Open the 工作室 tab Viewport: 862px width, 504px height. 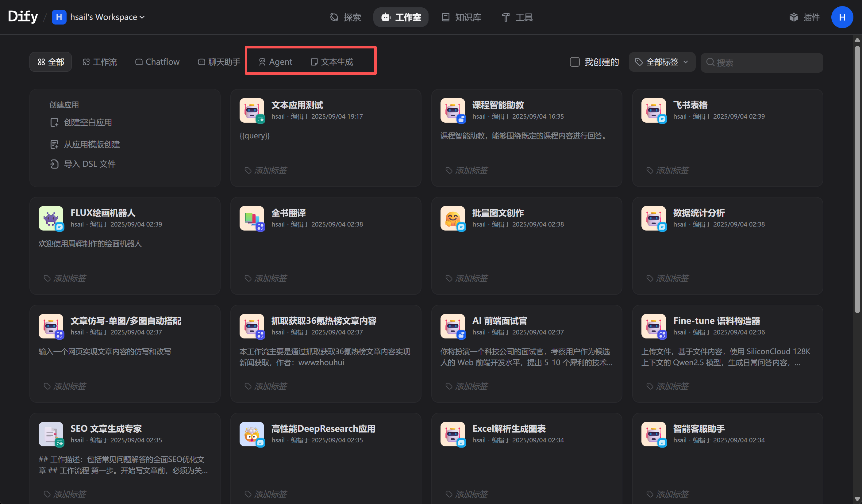[x=401, y=17]
